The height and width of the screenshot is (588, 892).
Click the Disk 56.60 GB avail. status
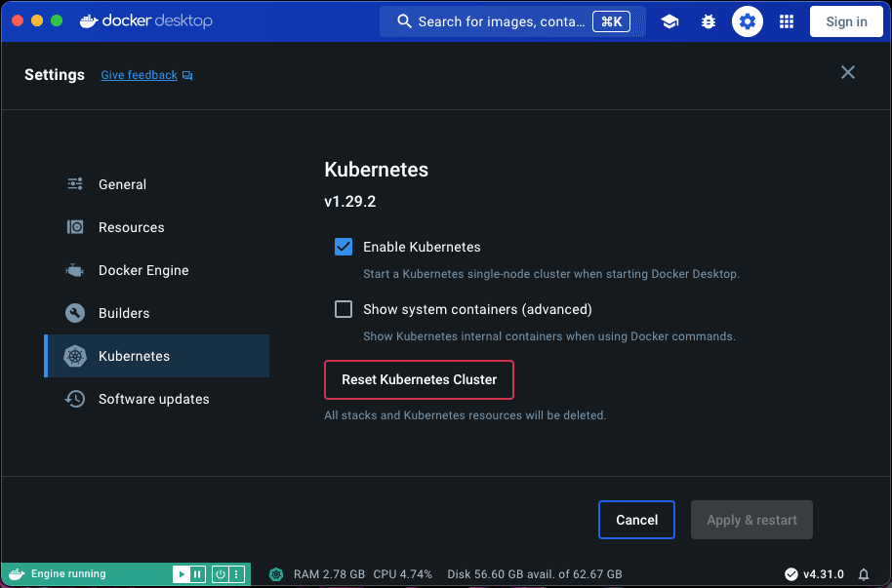(535, 574)
